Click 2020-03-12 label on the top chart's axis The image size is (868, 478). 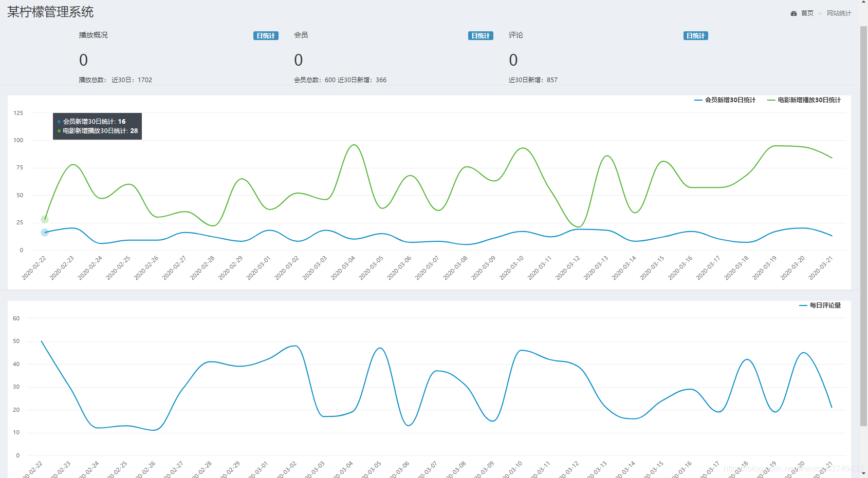tap(568, 267)
